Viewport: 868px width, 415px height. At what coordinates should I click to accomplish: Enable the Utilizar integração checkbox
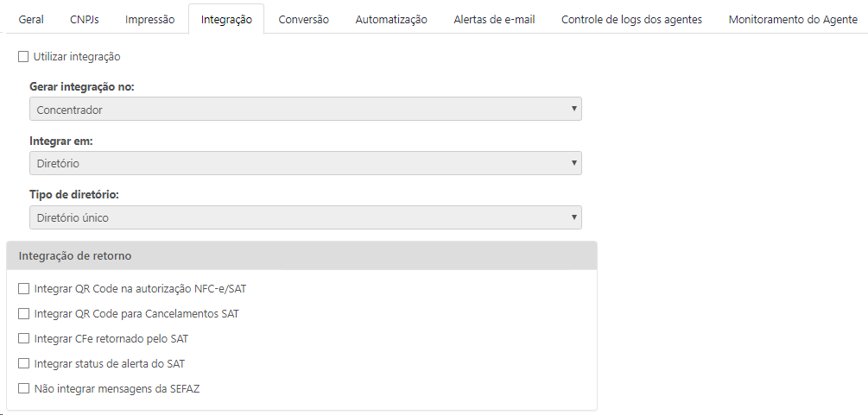pos(23,57)
